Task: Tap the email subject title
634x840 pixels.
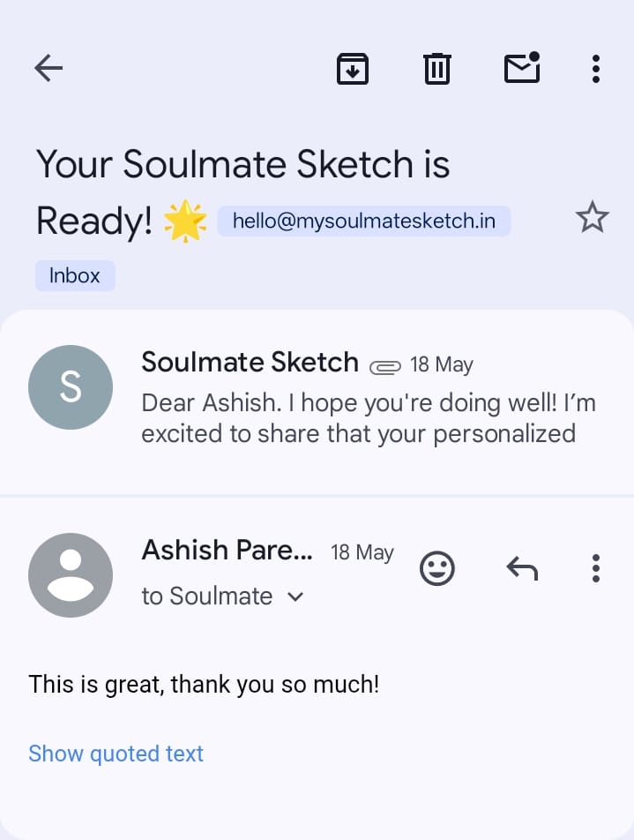Action: pos(242,165)
